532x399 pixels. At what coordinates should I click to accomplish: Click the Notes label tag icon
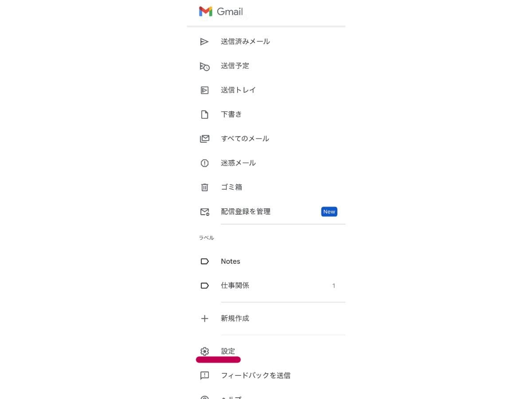pos(204,261)
